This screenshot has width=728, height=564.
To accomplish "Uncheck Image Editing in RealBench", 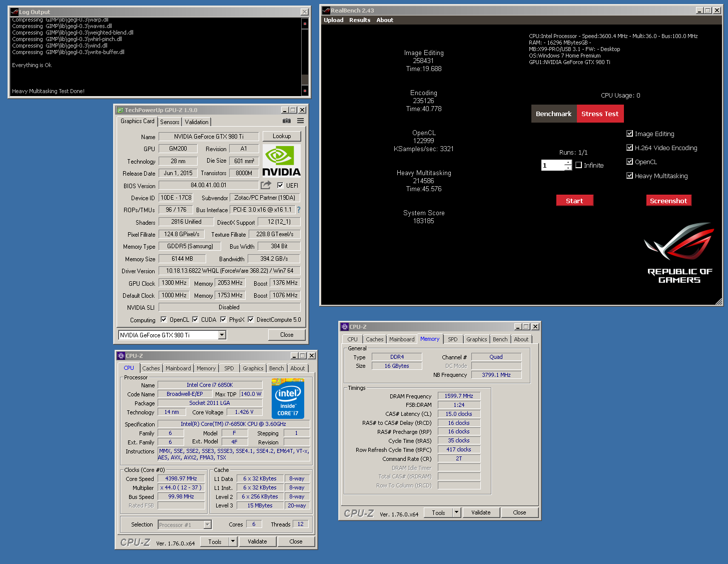I will pos(630,134).
